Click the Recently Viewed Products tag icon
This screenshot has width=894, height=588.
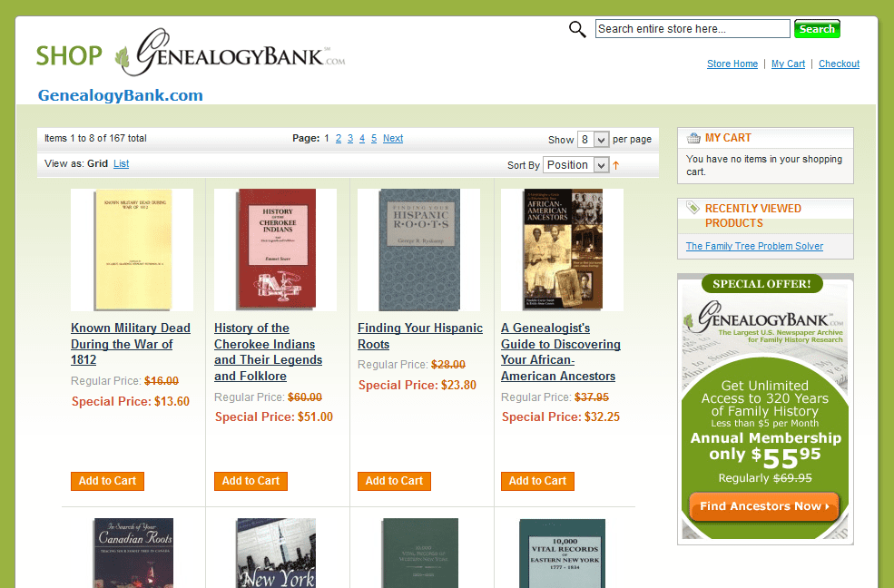(x=693, y=208)
